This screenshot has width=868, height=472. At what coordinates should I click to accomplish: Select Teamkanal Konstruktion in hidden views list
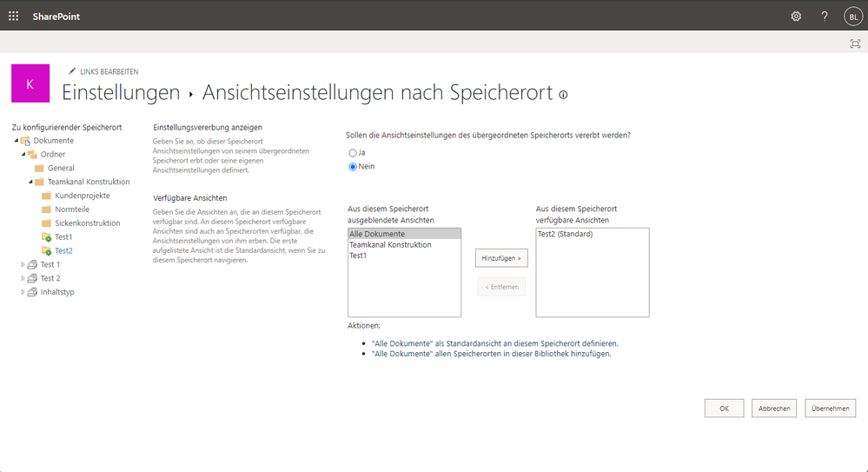tap(404, 245)
